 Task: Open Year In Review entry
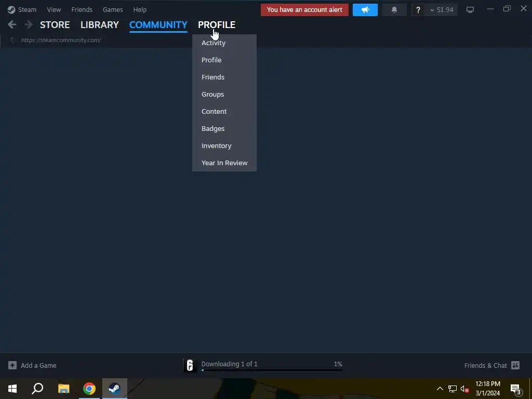click(x=224, y=163)
